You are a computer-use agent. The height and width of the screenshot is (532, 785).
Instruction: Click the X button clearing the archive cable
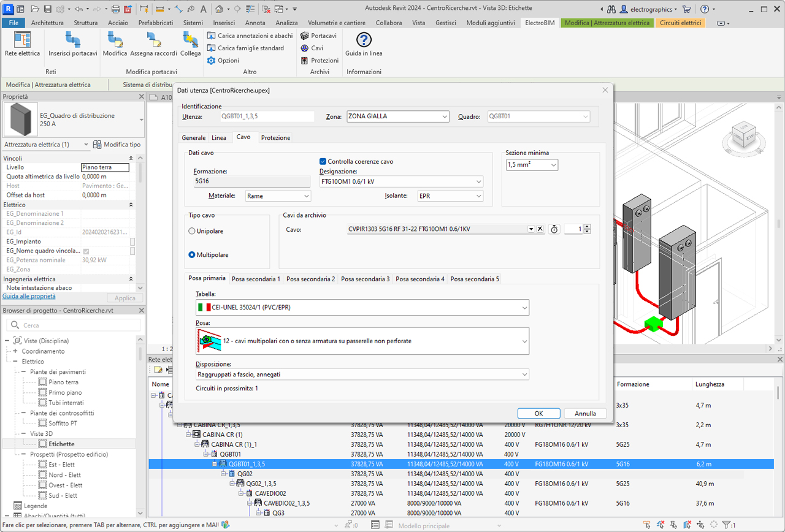click(x=540, y=229)
